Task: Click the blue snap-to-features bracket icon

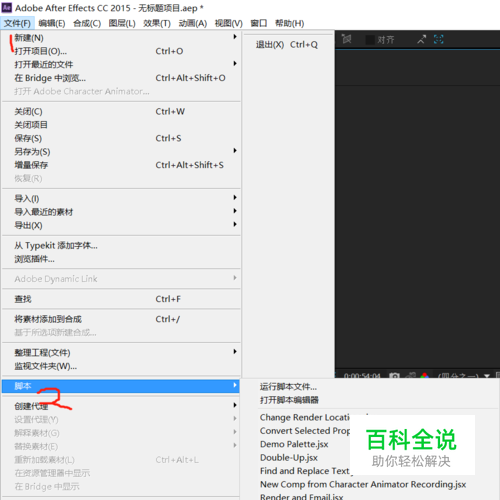Action: tap(439, 39)
